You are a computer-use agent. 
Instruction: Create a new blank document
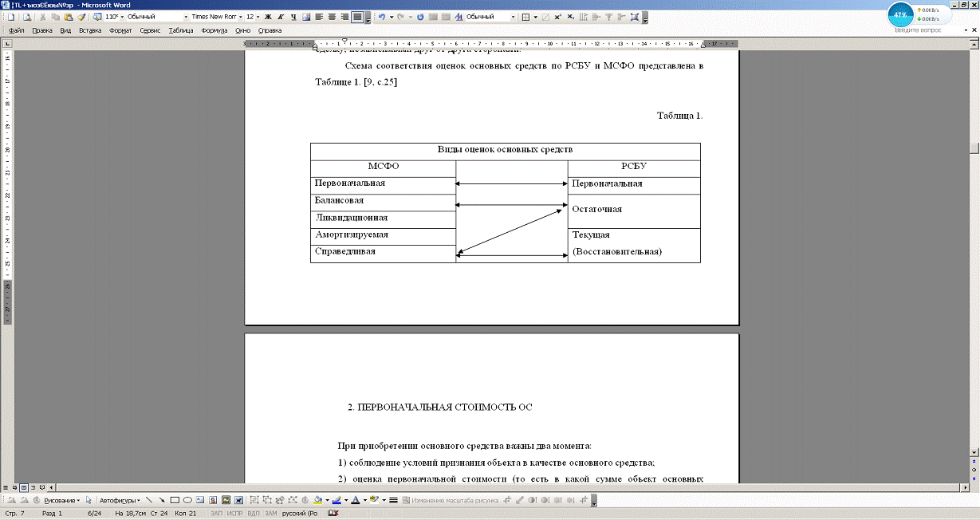click(x=11, y=16)
